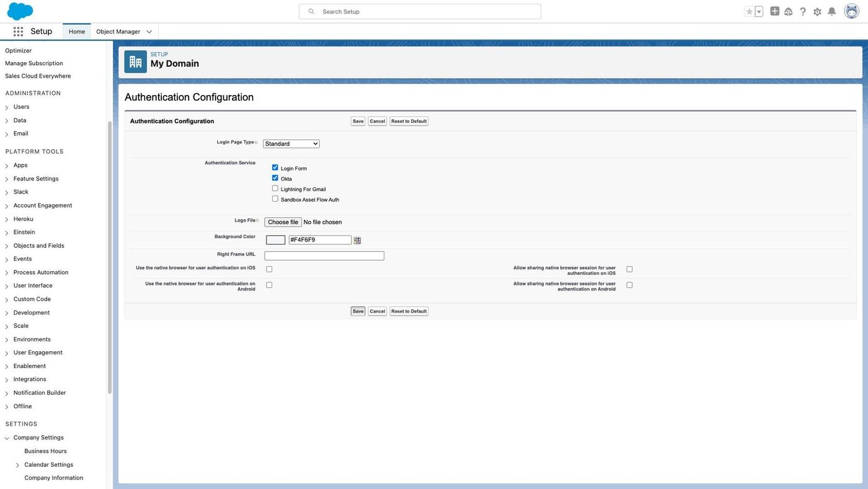This screenshot has height=489, width=868.
Task: Open Notification Builder sidebar item
Action: 40,393
